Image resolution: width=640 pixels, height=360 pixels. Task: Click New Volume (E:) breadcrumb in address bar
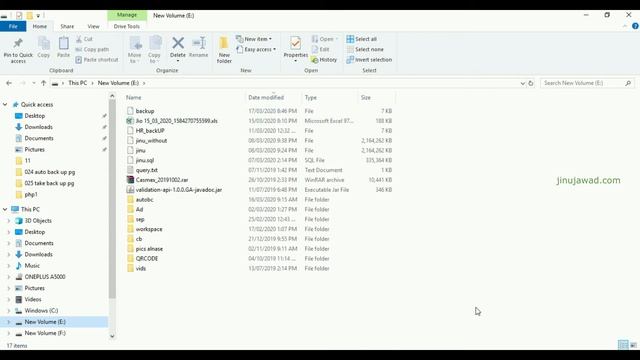118,83
